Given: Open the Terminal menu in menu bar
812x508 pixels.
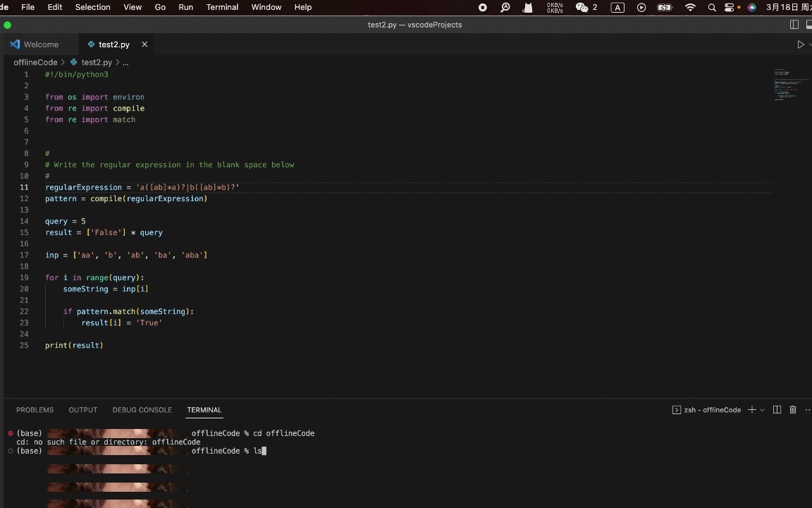Looking at the screenshot, I should click(222, 7).
